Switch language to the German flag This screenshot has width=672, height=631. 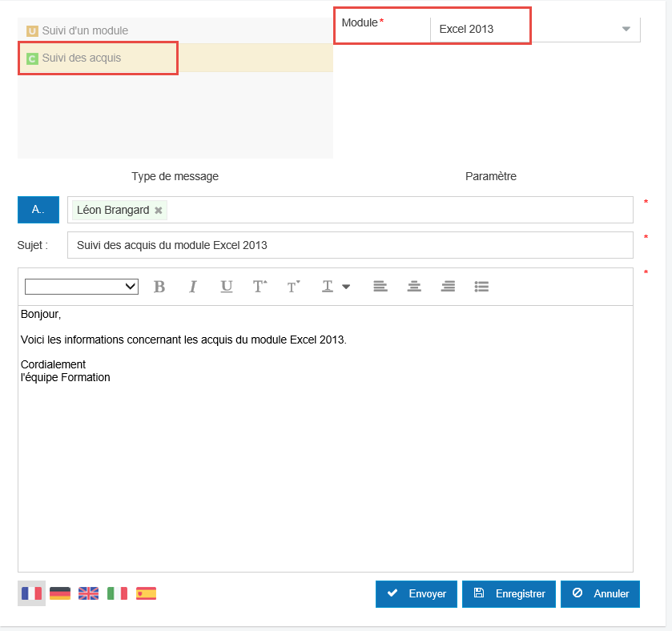[x=60, y=593]
